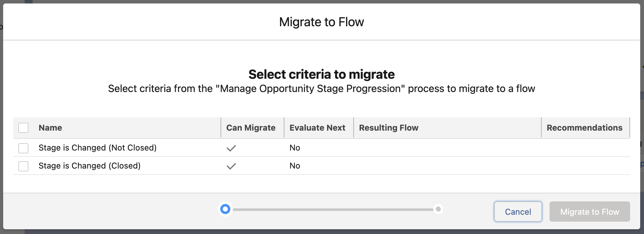Viewport: 644px width, 234px height.
Task: Click the Can Migrate checkmark for Not Closed row
Action: pos(231,148)
